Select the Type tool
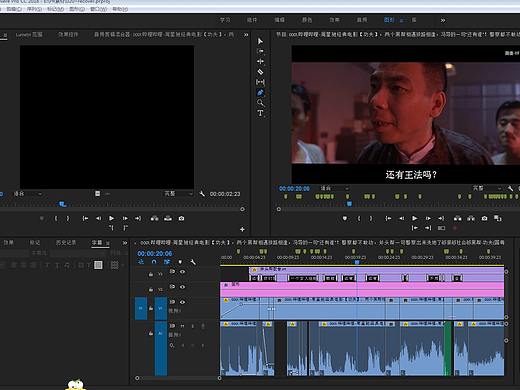Image resolution: width=520 pixels, height=390 pixels. point(260,113)
